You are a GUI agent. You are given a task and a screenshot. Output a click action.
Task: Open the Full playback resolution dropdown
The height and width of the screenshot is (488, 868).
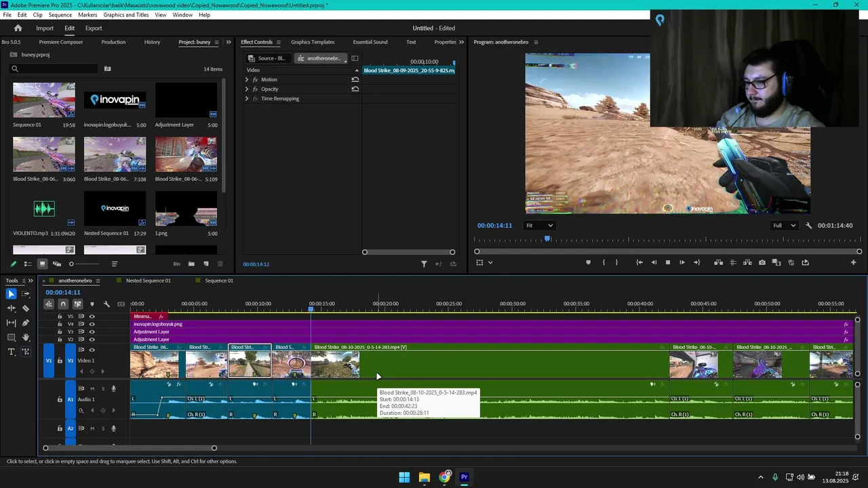coord(785,226)
